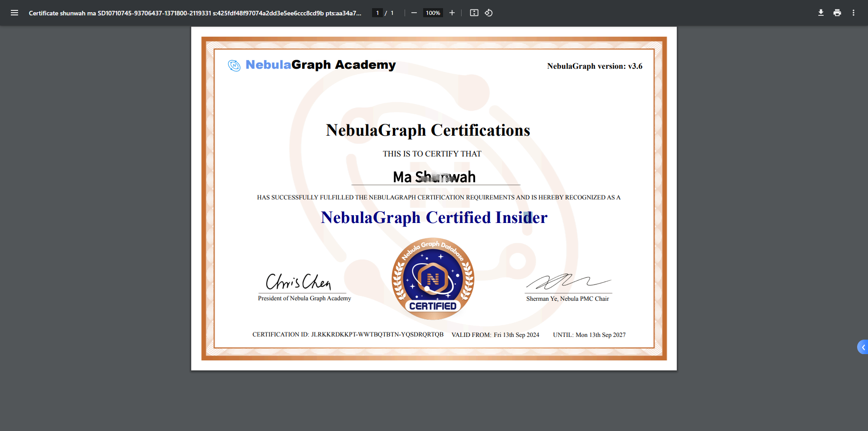Click the zoom out minus button
Viewport: 868px width, 431px height.
[x=414, y=13]
